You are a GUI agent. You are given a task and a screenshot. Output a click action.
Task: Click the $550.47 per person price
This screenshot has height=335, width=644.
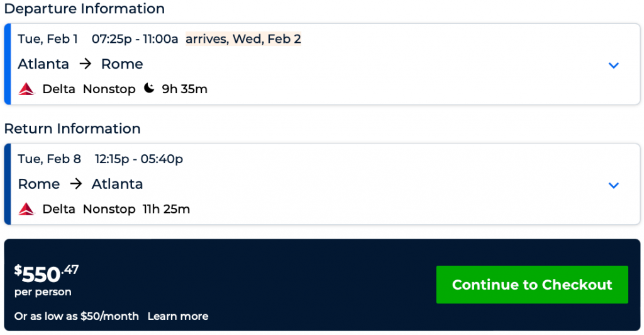tap(47, 274)
